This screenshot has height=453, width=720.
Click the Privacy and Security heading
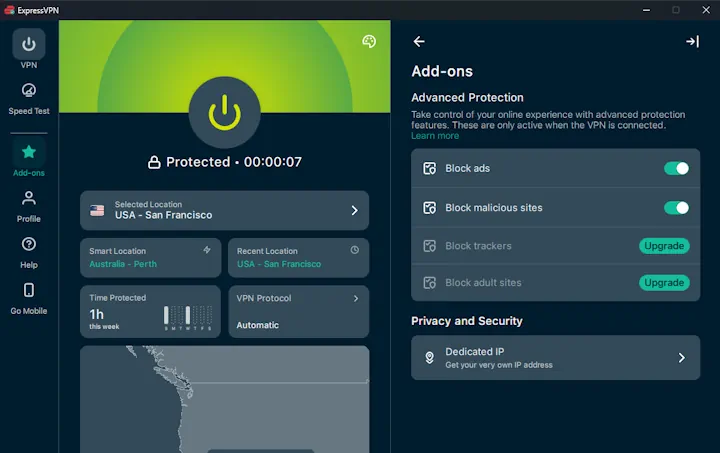point(467,321)
